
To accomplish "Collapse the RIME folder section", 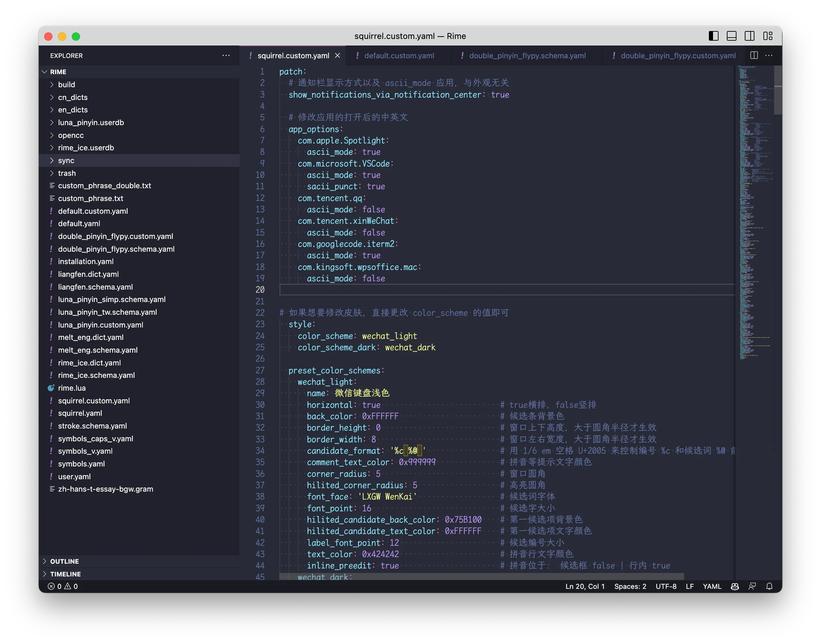I will coord(139,72).
